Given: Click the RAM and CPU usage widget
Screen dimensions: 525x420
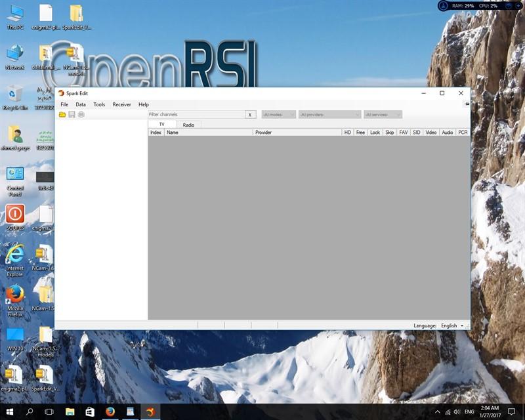Looking at the screenshot, I should [480, 6].
